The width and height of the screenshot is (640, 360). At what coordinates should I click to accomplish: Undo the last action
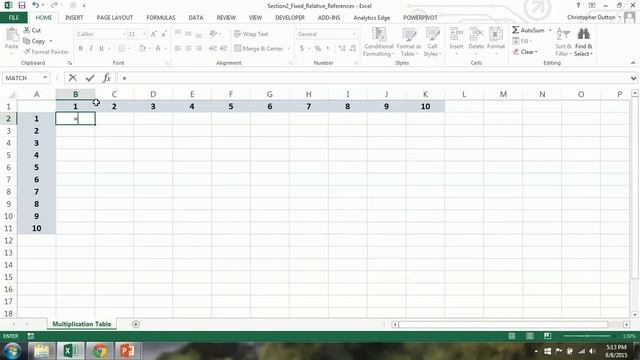(x=36, y=5)
